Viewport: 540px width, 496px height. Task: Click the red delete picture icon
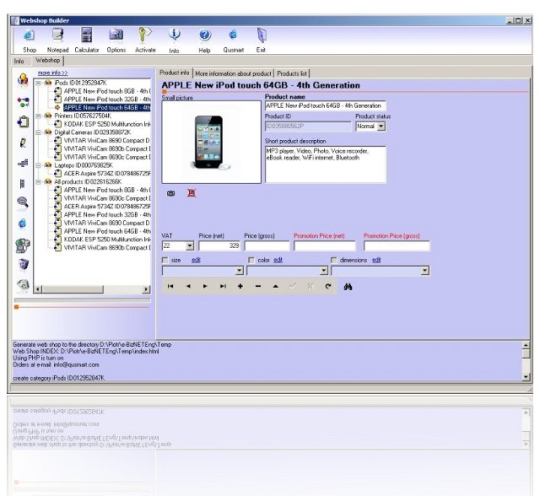tap(191, 193)
